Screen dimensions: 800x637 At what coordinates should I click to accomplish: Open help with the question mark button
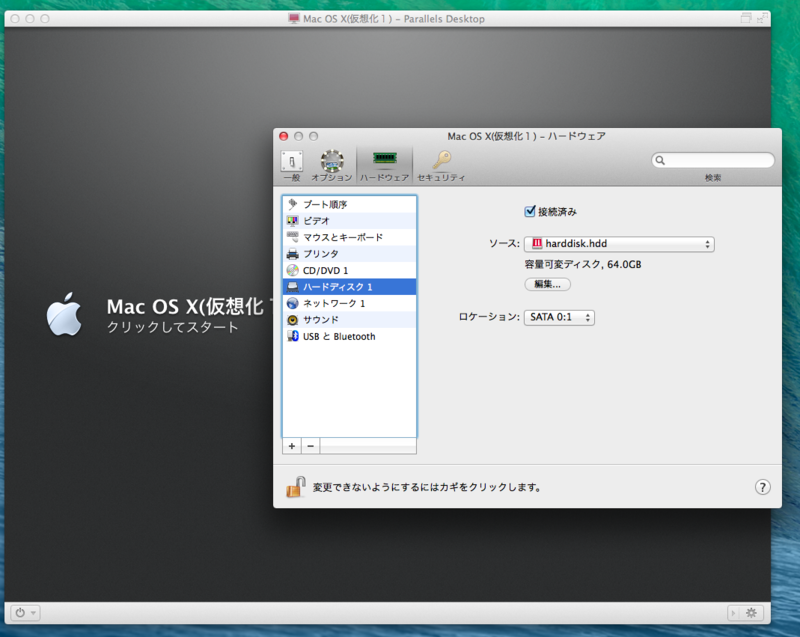click(x=762, y=487)
